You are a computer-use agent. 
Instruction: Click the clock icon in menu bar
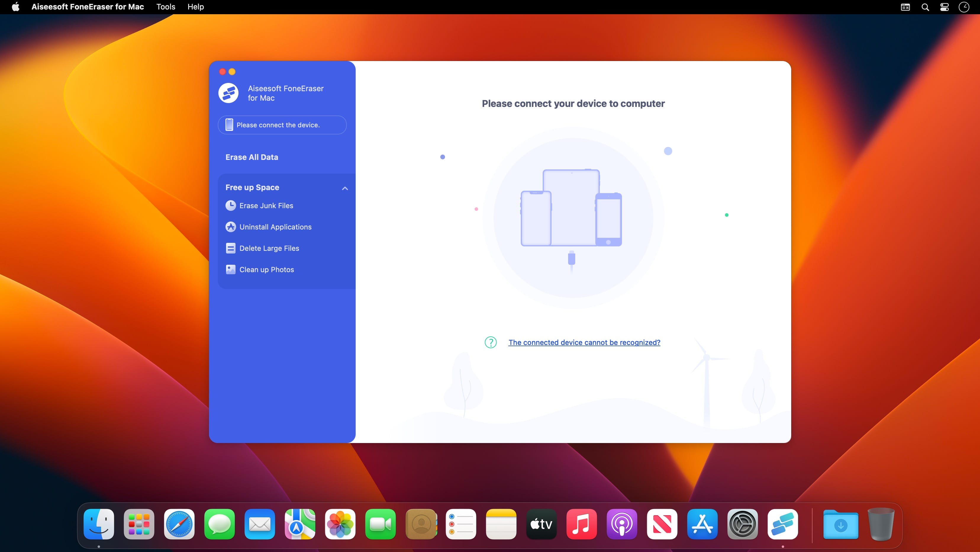[964, 7]
